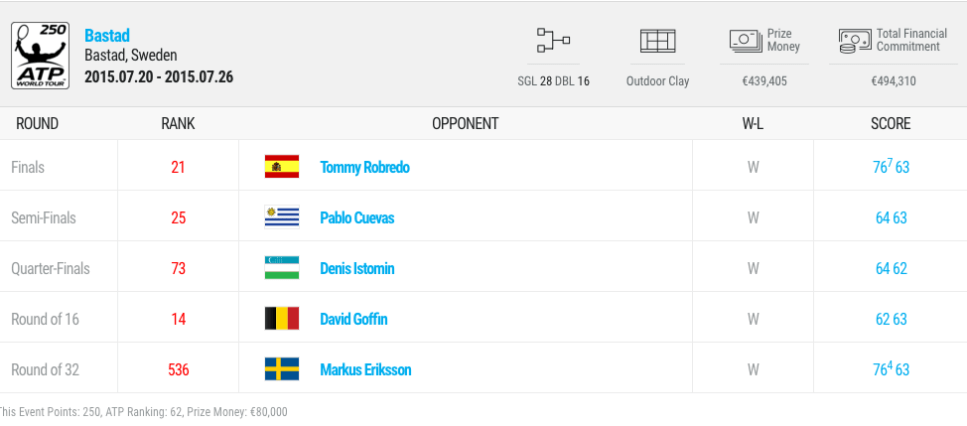
Task: View the Round of 16 score 62 63
Action: coord(890,319)
